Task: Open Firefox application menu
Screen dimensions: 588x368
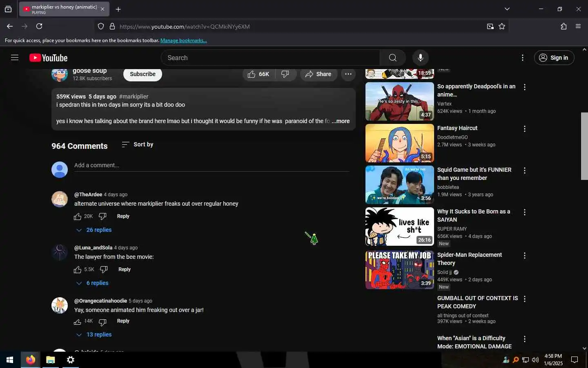Action: [x=578, y=26]
